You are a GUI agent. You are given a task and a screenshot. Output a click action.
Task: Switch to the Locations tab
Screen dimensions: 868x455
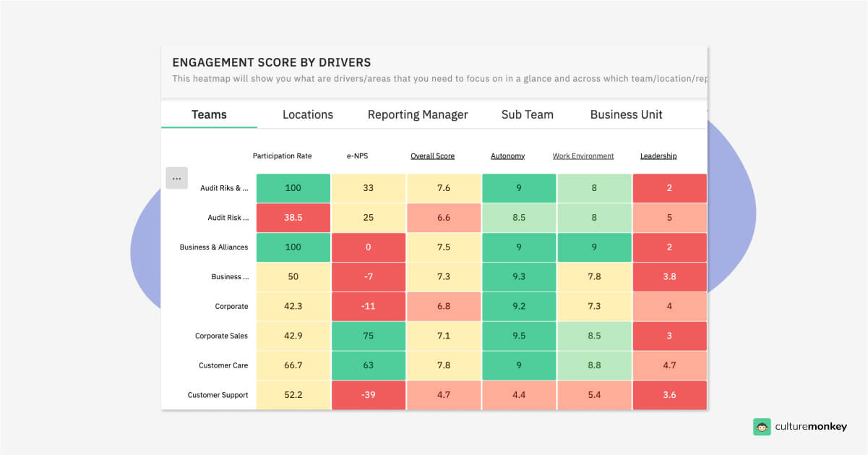[308, 114]
